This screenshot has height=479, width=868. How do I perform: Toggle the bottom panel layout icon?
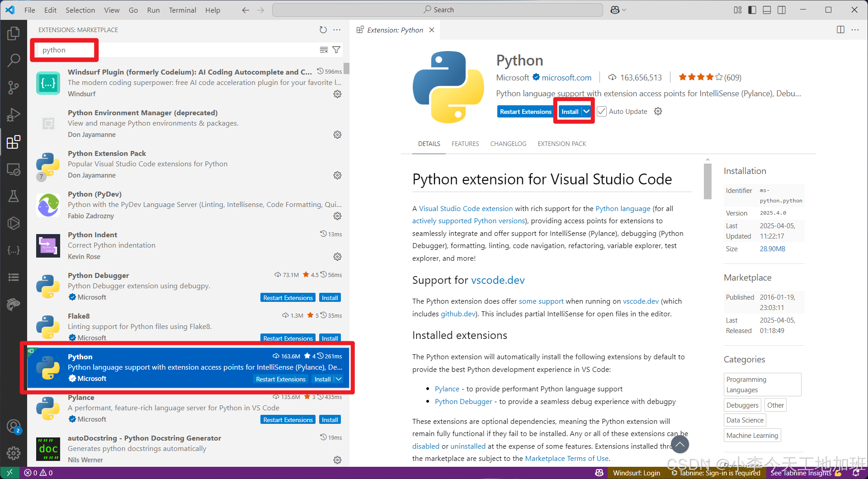[767, 10]
